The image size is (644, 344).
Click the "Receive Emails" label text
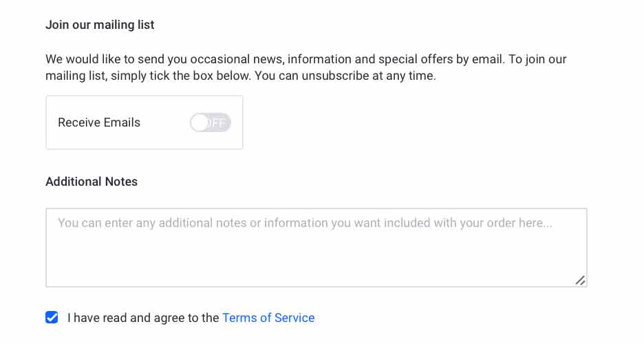(99, 122)
